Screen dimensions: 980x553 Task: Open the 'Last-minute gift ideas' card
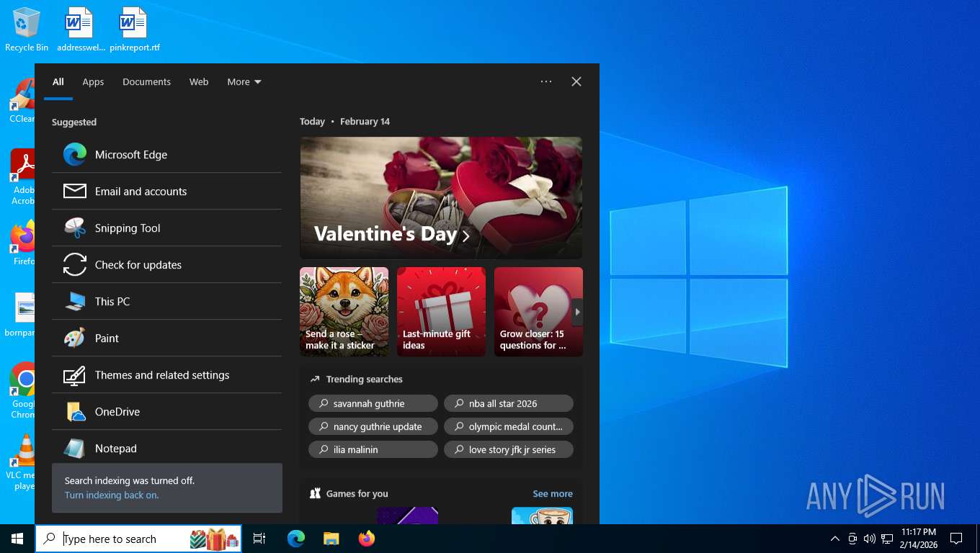coord(441,312)
